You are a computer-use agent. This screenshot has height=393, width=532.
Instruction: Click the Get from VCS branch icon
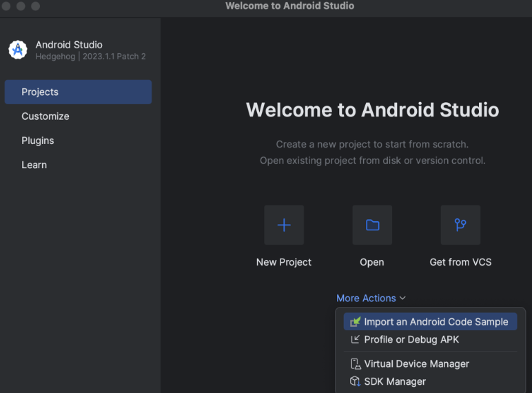click(x=460, y=225)
